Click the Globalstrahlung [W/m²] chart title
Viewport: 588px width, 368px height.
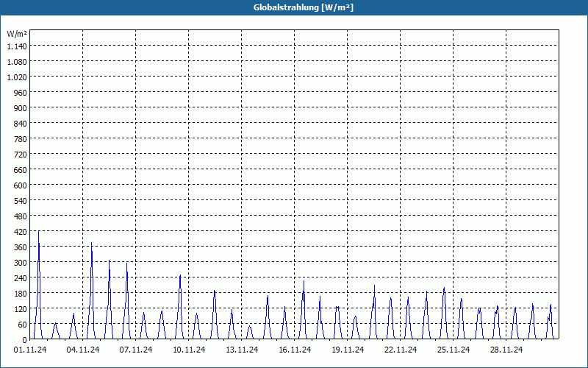click(304, 7)
